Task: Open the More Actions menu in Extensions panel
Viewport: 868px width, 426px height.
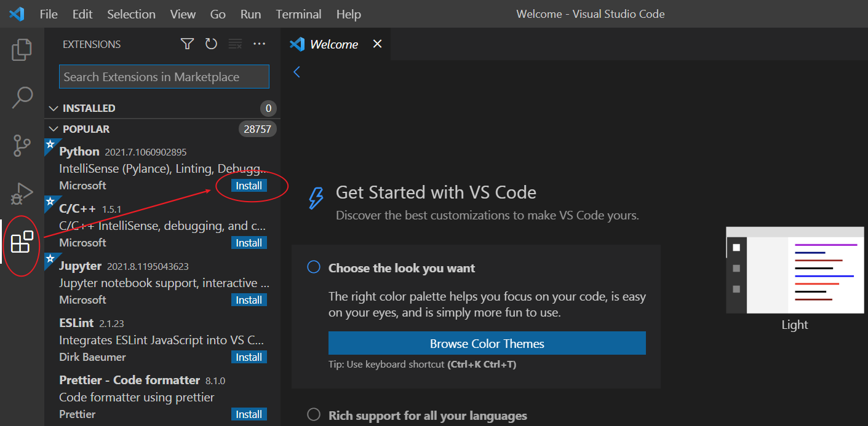Action: [259, 44]
